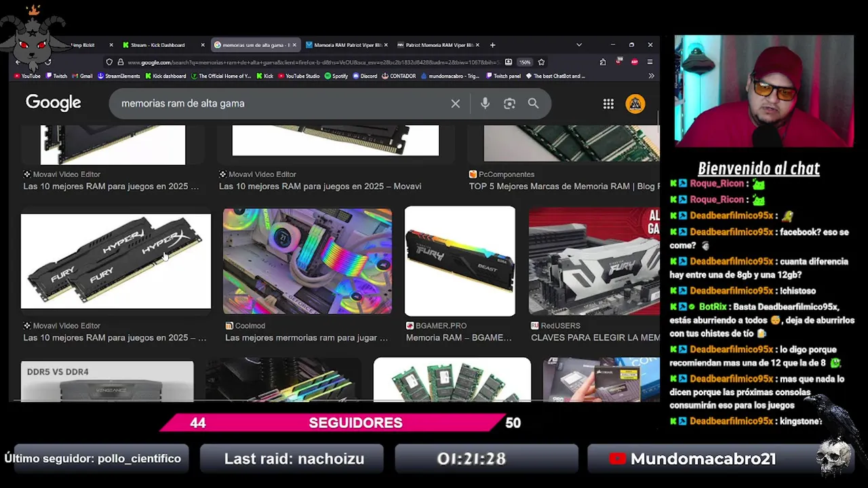Open the Twitch bookmark

point(56,76)
